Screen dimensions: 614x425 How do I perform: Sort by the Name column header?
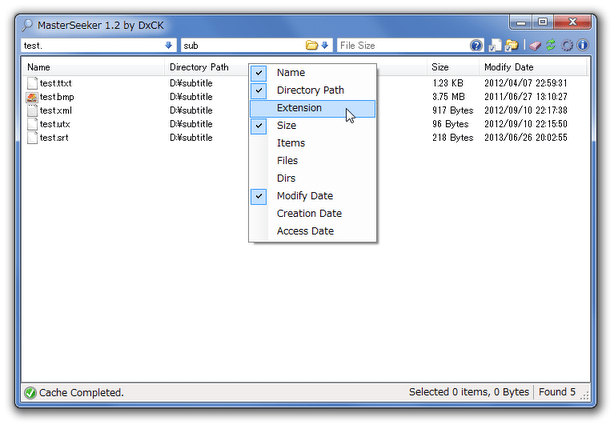tap(93, 67)
